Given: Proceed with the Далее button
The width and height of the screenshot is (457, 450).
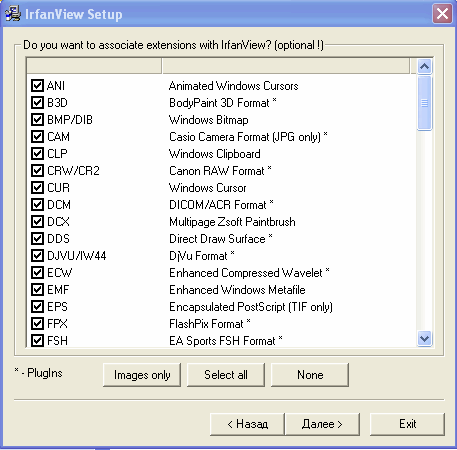Looking at the screenshot, I should pos(322,424).
